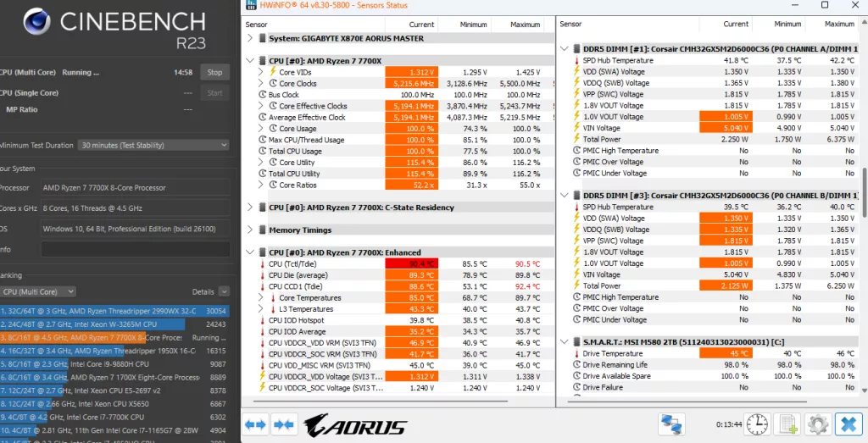Viewport: 868px width, 443px height.
Task: Click the circle icon beside Drive Remaining Life
Action: (576, 364)
